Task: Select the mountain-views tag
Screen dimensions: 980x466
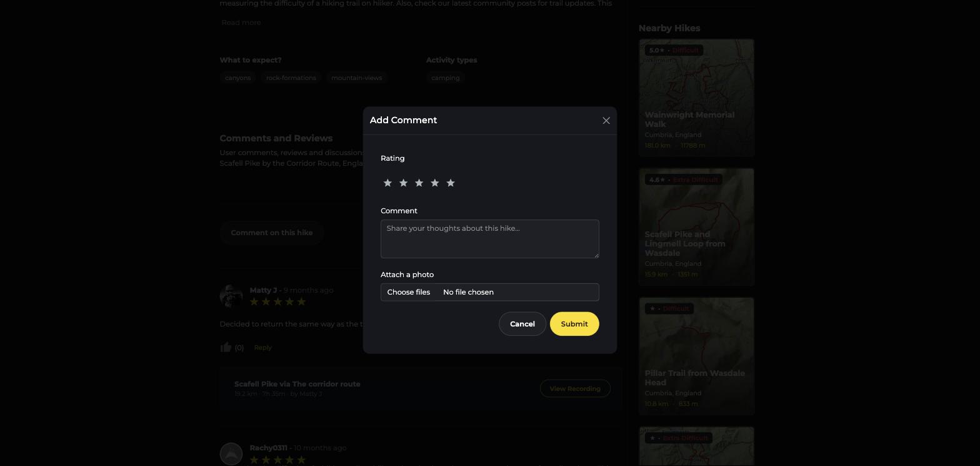Action: (357, 78)
